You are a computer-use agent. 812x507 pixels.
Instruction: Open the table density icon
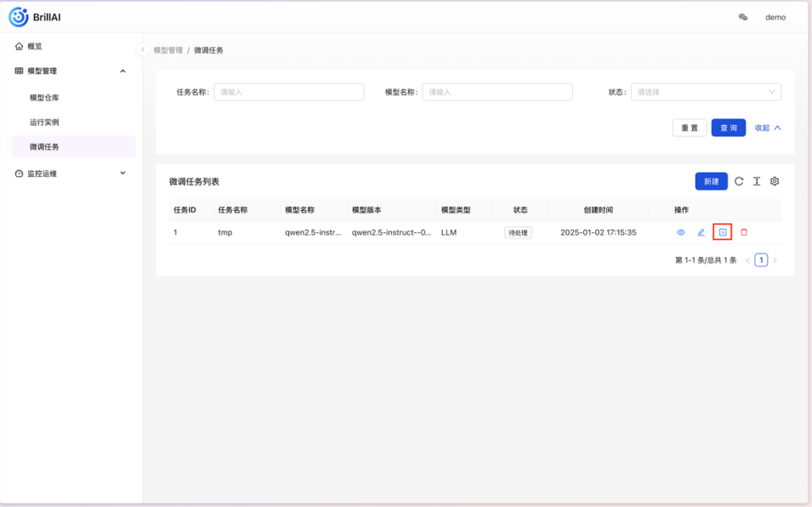click(x=757, y=181)
